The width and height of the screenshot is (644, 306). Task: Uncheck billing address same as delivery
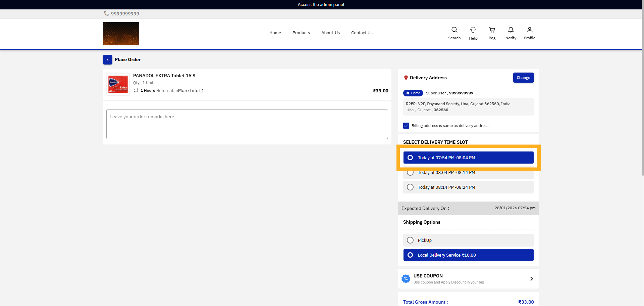pyautogui.click(x=406, y=125)
